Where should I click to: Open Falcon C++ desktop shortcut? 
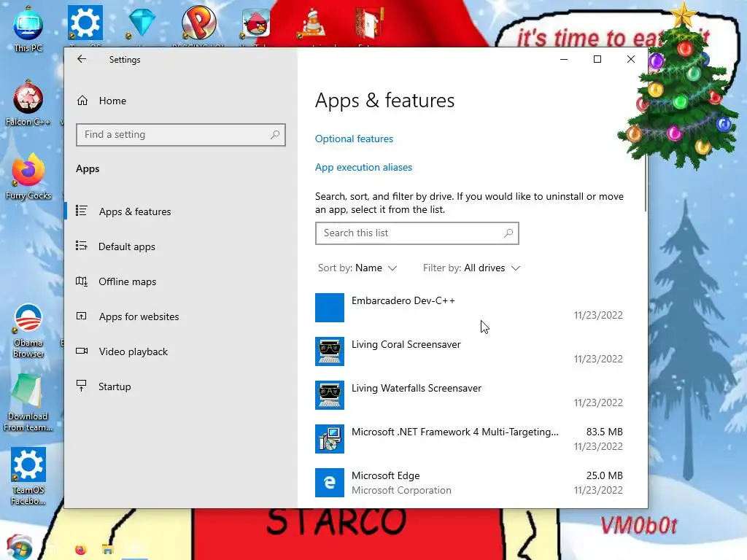[x=28, y=104]
